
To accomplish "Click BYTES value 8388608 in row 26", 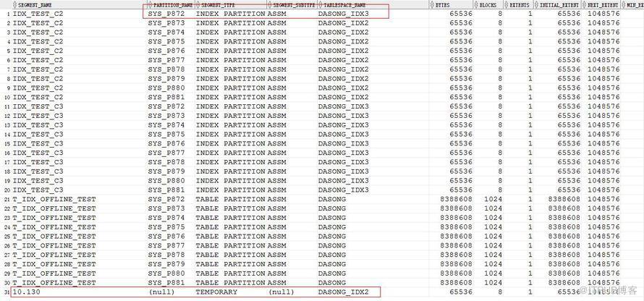I will pos(456,245).
